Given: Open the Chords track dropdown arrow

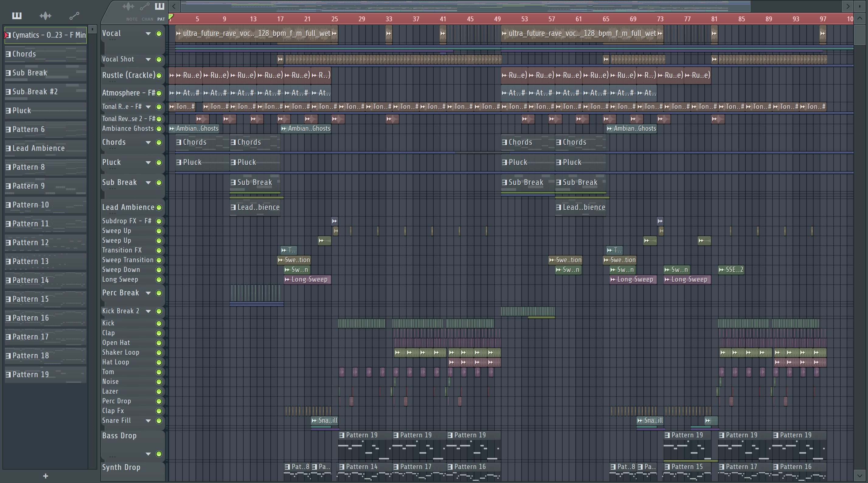Looking at the screenshot, I should [x=148, y=142].
